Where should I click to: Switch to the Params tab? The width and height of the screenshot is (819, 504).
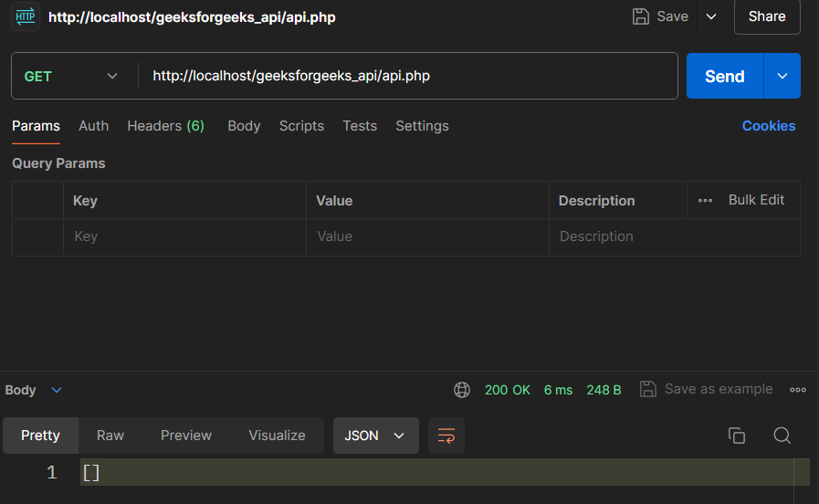[36, 126]
